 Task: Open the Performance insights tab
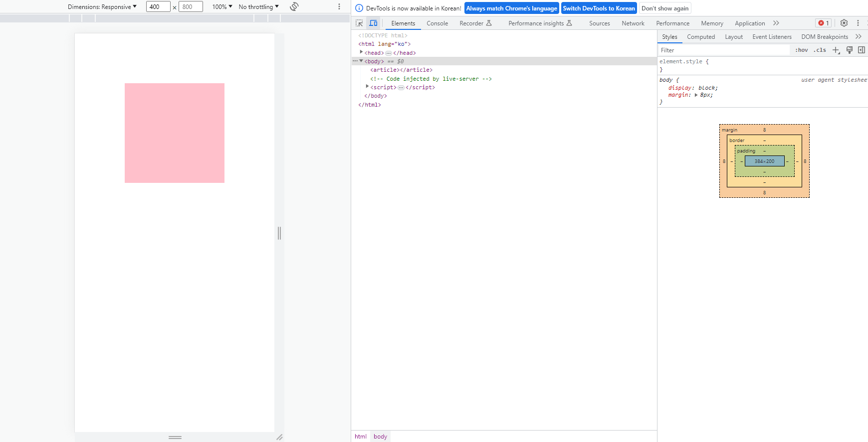pos(540,23)
